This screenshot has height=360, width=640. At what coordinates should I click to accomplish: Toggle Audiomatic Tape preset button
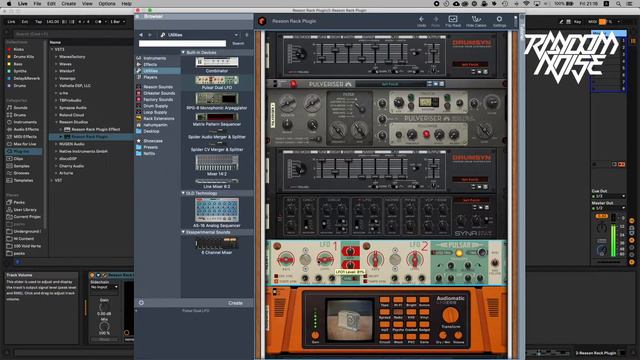[384, 301]
